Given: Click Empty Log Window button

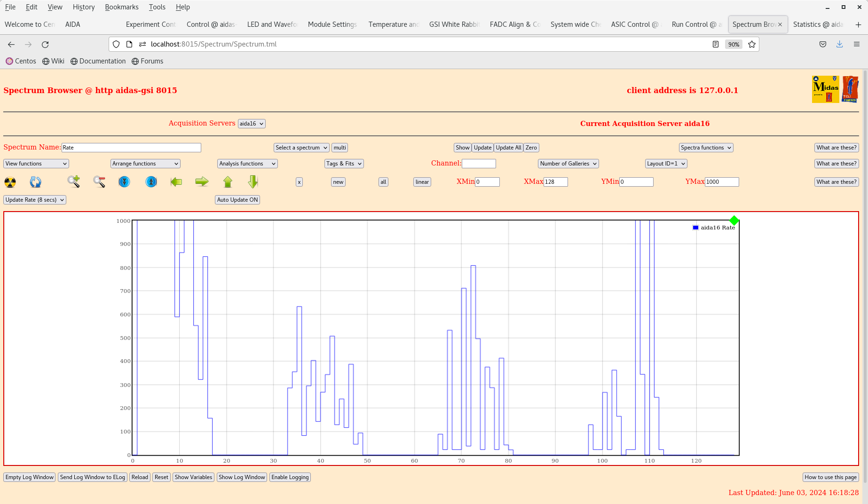Looking at the screenshot, I should 30,477.
